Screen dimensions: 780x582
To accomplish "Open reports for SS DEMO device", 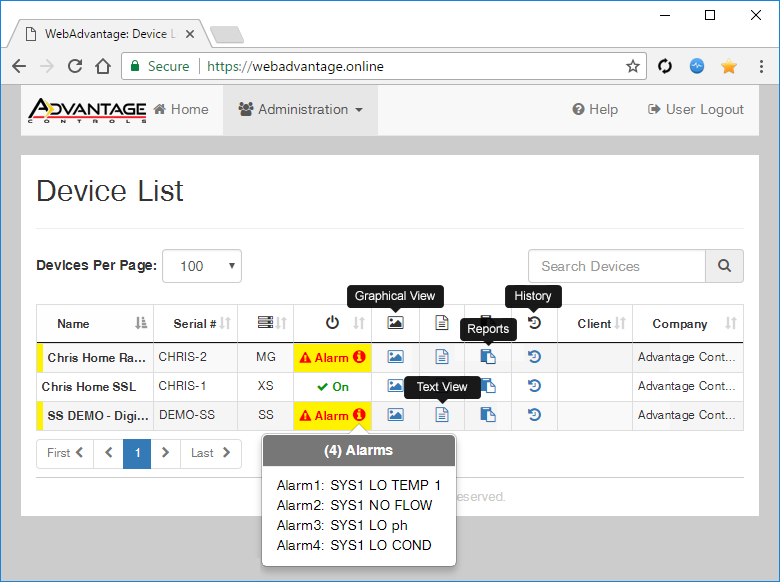I will tap(488, 415).
